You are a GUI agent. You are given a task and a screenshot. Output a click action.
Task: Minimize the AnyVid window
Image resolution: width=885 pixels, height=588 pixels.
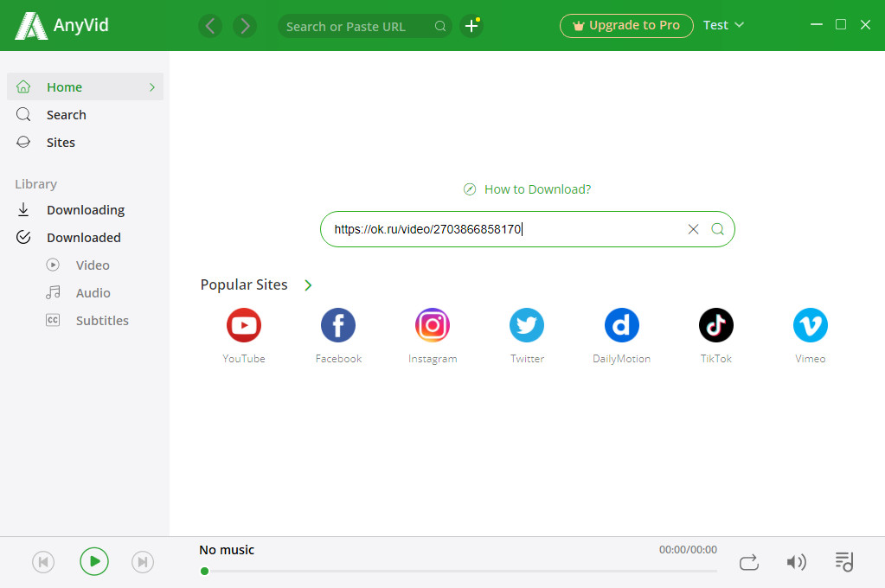(816, 25)
